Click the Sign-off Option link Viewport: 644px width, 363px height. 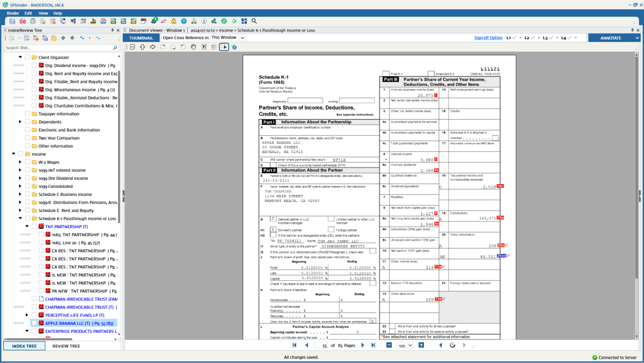point(488,38)
